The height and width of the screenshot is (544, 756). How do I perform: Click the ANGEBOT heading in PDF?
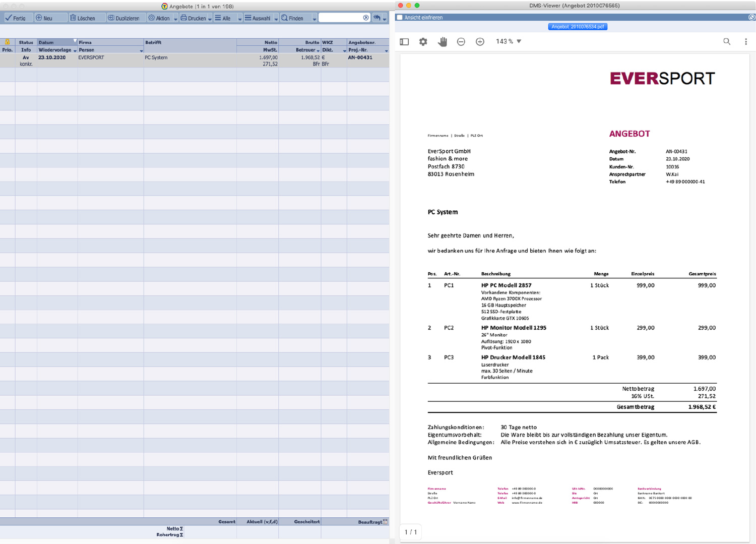pyautogui.click(x=629, y=134)
